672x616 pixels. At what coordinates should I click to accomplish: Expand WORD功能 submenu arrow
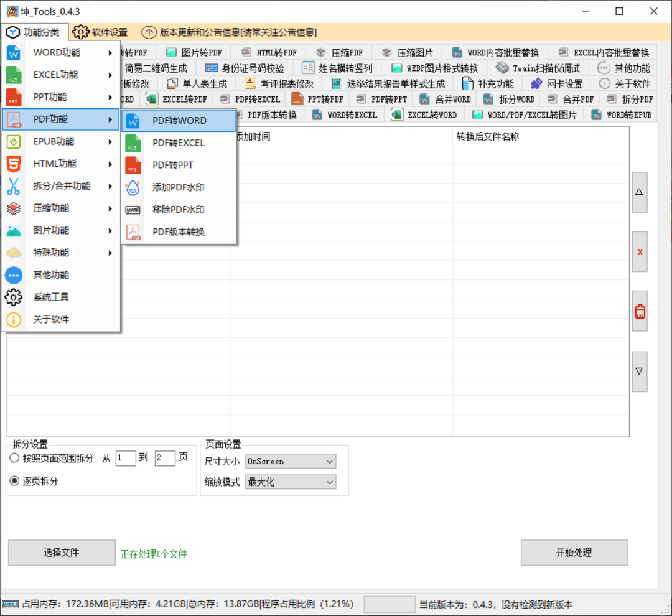click(110, 53)
